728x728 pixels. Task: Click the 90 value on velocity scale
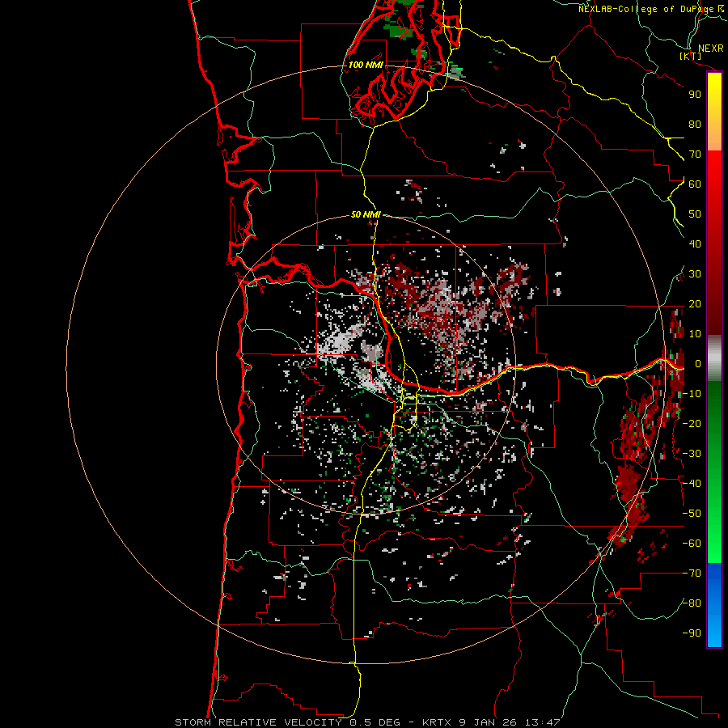tap(695, 95)
